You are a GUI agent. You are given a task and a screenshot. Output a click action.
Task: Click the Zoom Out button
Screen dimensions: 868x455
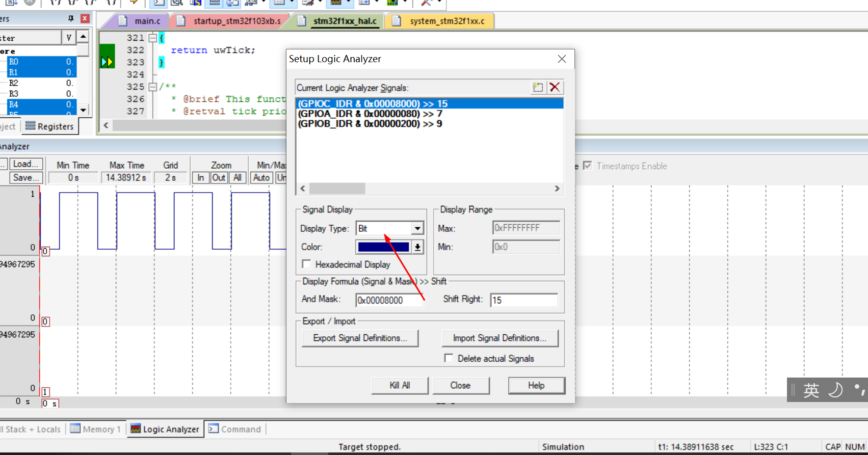click(x=219, y=177)
